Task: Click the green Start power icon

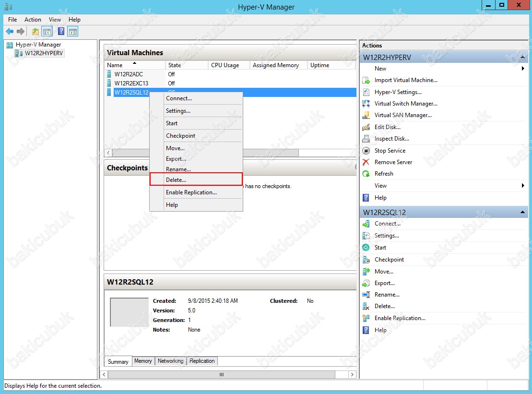Action: (x=366, y=248)
